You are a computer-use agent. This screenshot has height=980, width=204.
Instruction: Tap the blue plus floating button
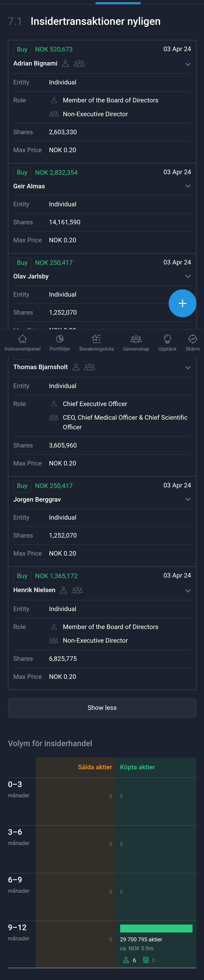(182, 303)
